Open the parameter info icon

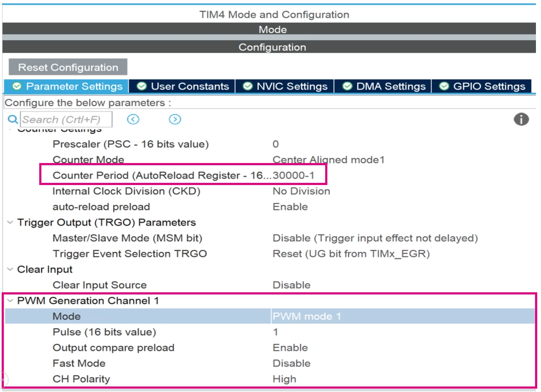tap(521, 120)
